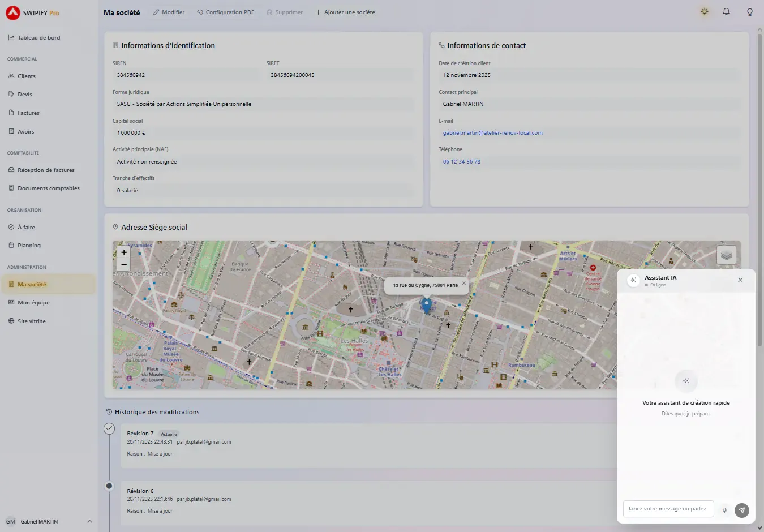Click the Planning calendar icon
The width and height of the screenshot is (764, 532).
11,245
